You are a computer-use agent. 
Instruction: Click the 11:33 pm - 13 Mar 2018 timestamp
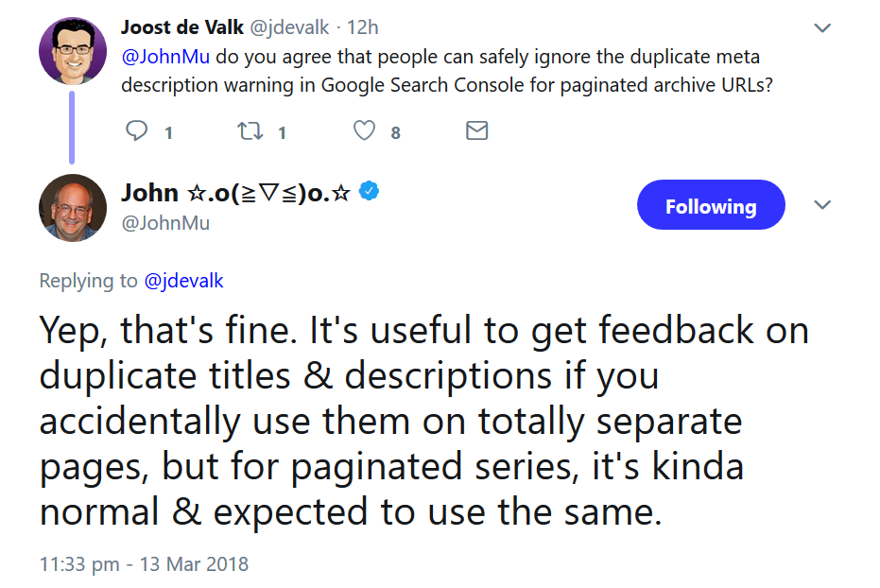point(144,564)
